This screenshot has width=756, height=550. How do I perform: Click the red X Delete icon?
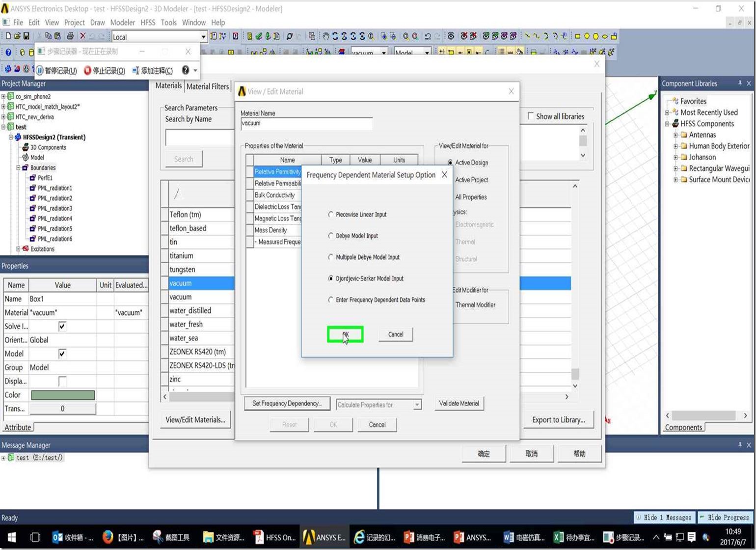tap(83, 36)
